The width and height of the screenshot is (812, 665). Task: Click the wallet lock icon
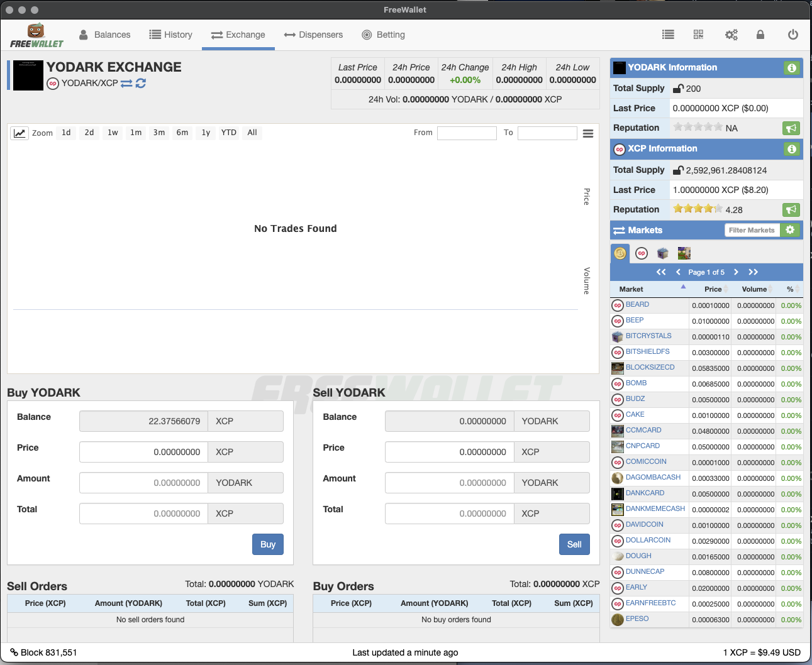(x=760, y=35)
